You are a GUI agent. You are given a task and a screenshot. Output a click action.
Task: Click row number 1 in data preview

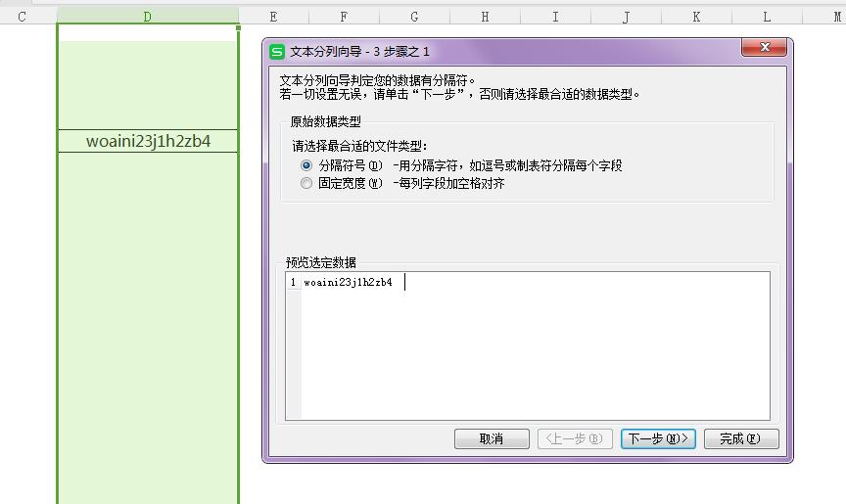(293, 282)
